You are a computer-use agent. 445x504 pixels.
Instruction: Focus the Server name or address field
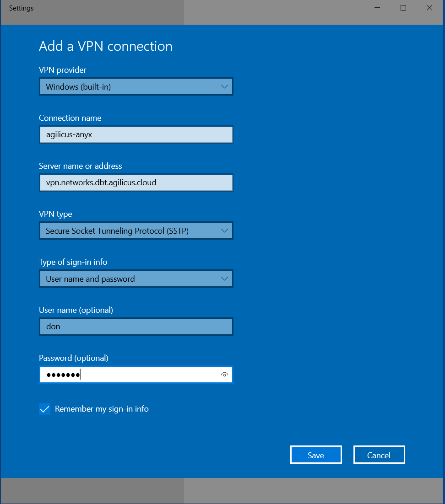136,182
